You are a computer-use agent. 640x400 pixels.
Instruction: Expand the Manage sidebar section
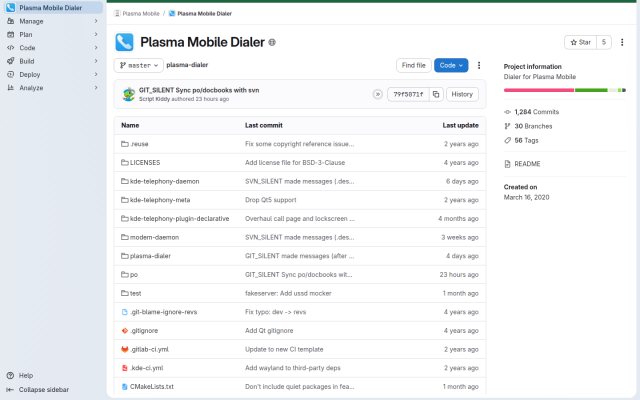[53, 21]
